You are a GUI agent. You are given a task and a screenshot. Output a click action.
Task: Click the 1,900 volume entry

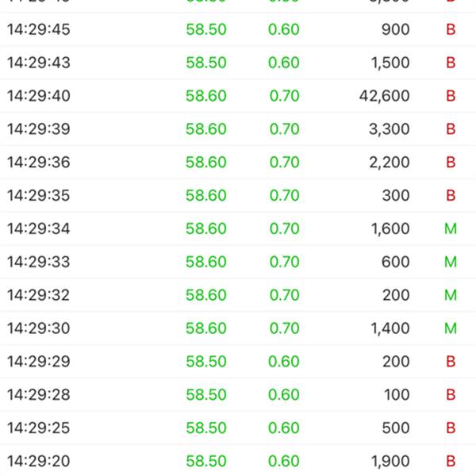[x=390, y=461]
